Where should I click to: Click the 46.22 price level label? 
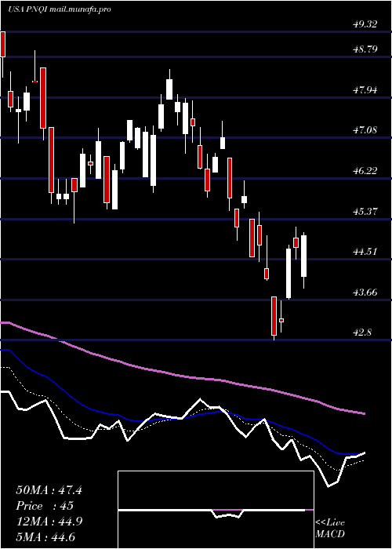coord(365,171)
